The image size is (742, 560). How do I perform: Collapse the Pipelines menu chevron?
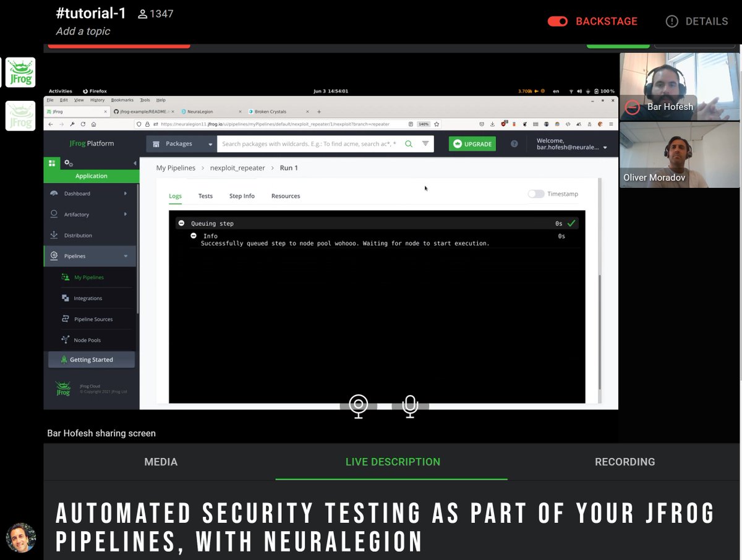point(126,256)
